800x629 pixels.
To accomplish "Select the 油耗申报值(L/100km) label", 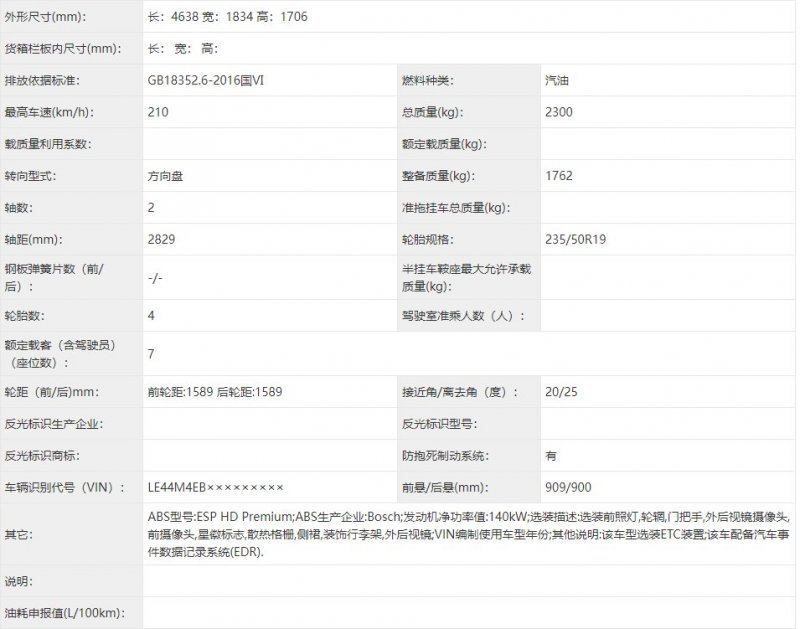I will pyautogui.click(x=62, y=612).
